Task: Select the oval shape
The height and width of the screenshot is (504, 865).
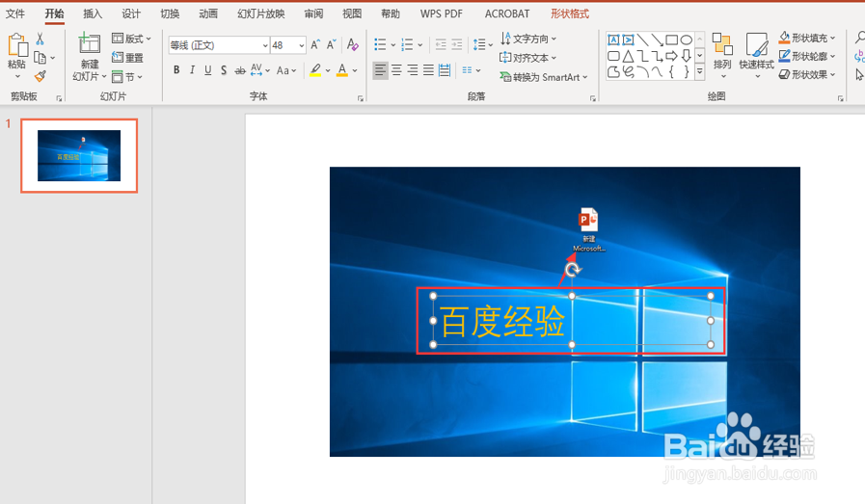Action: click(x=686, y=40)
